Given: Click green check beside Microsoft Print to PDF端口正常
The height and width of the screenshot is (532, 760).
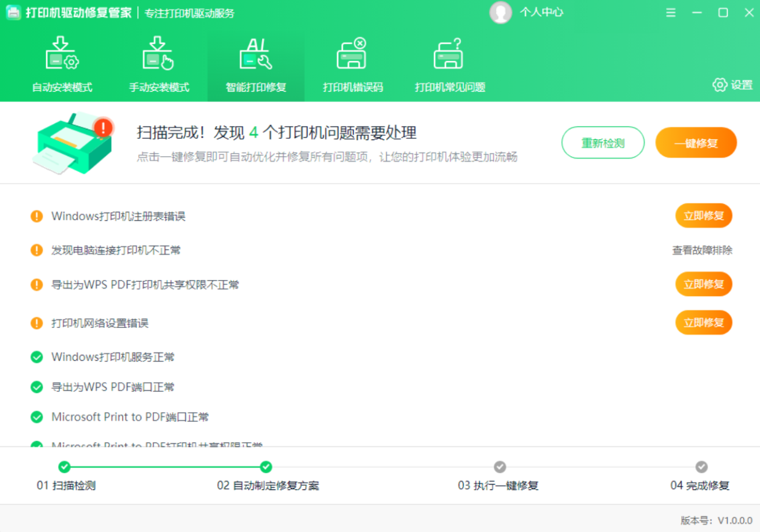Looking at the screenshot, I should tap(36, 417).
